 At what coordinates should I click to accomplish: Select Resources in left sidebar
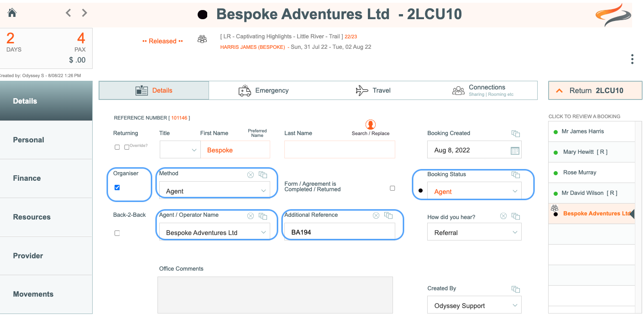46,217
